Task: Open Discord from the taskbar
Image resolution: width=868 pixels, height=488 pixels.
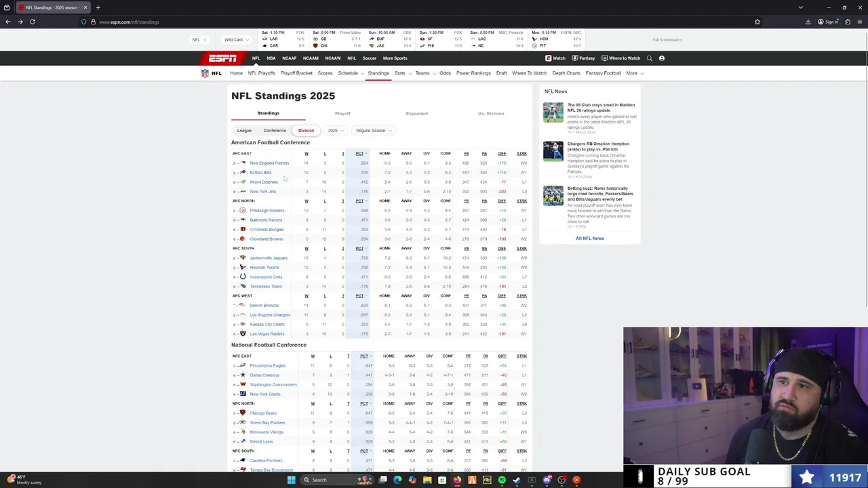Action: pos(547,480)
